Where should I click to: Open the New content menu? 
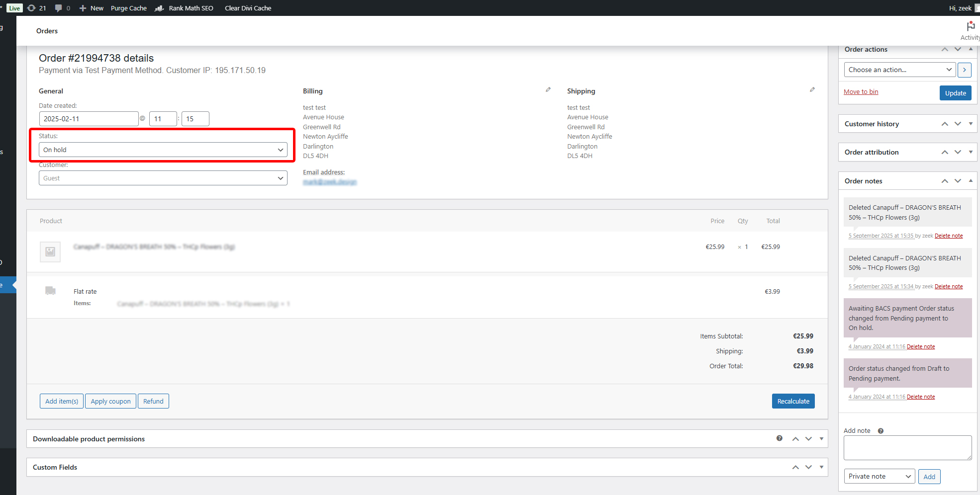coord(92,8)
